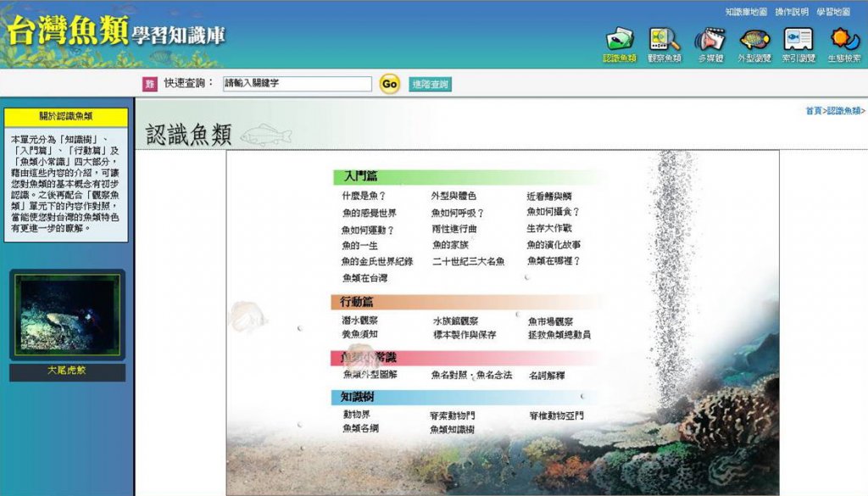
Task: Open the 學習地圖 top link
Action: click(x=833, y=12)
